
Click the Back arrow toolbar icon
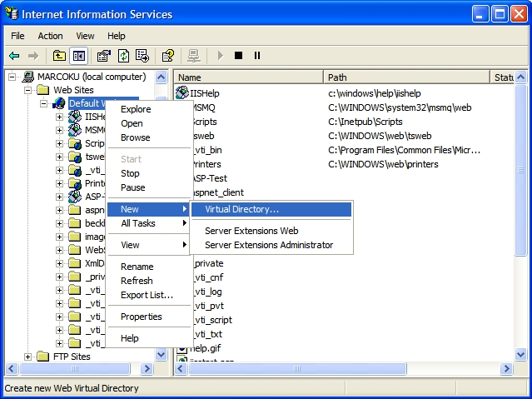click(14, 56)
